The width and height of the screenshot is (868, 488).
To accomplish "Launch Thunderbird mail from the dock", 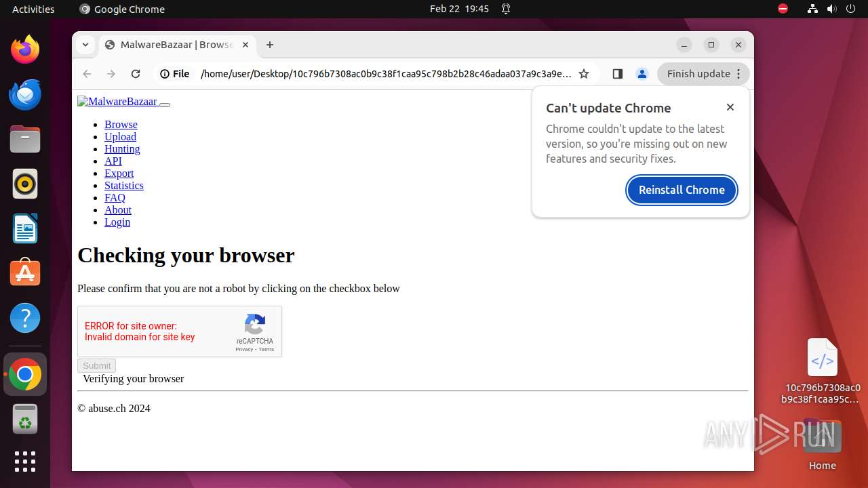I will [x=25, y=94].
